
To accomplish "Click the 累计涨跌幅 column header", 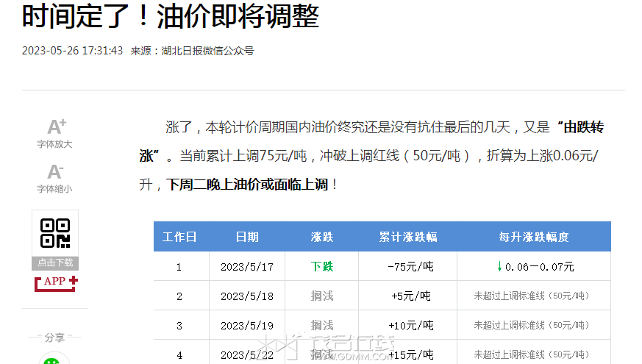I will [x=408, y=237].
